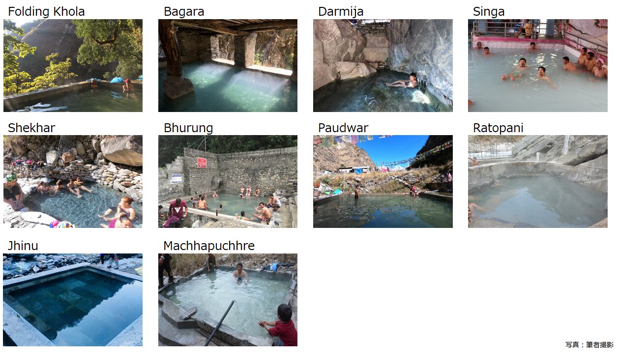Select the Ratopani steaming pool image
618x364 pixels.
pyautogui.click(x=538, y=181)
